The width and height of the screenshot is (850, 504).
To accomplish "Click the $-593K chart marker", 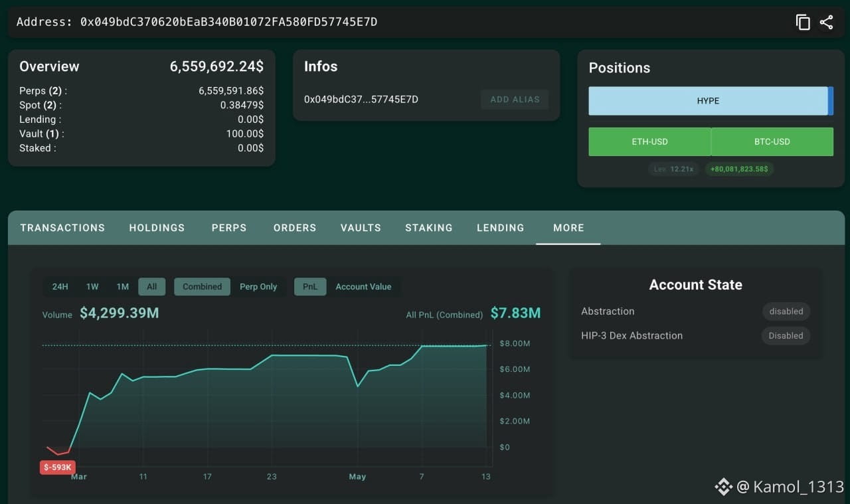I will pos(57,467).
